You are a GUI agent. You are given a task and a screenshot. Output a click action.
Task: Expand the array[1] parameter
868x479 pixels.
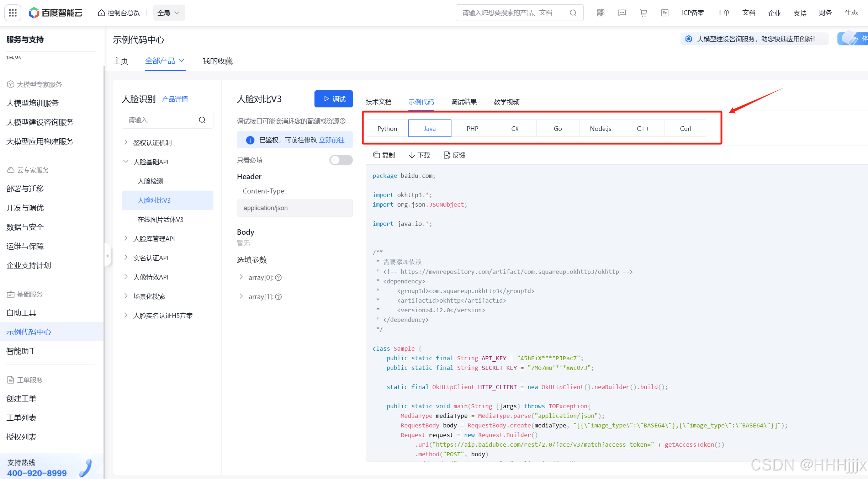(x=241, y=297)
